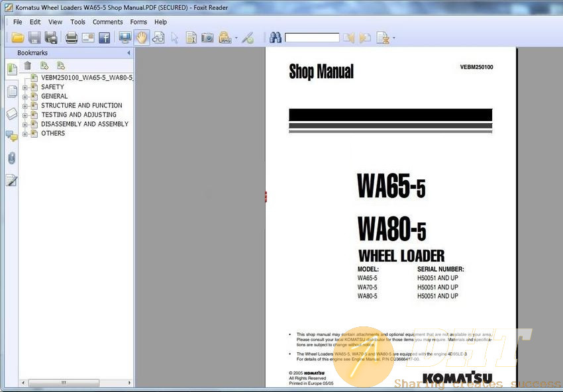
Task: Open the Attachments paperclip panel
Action: click(x=11, y=158)
